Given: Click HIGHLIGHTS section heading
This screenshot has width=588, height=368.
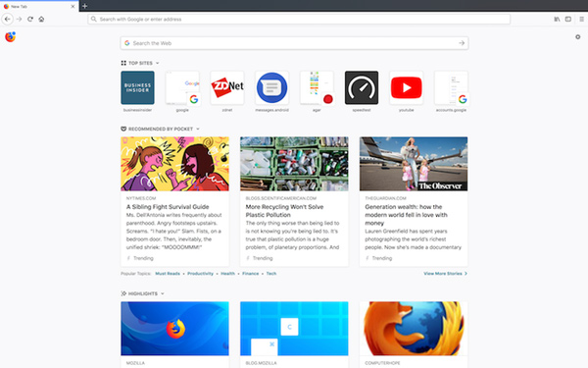Looking at the screenshot, I should click(x=143, y=293).
